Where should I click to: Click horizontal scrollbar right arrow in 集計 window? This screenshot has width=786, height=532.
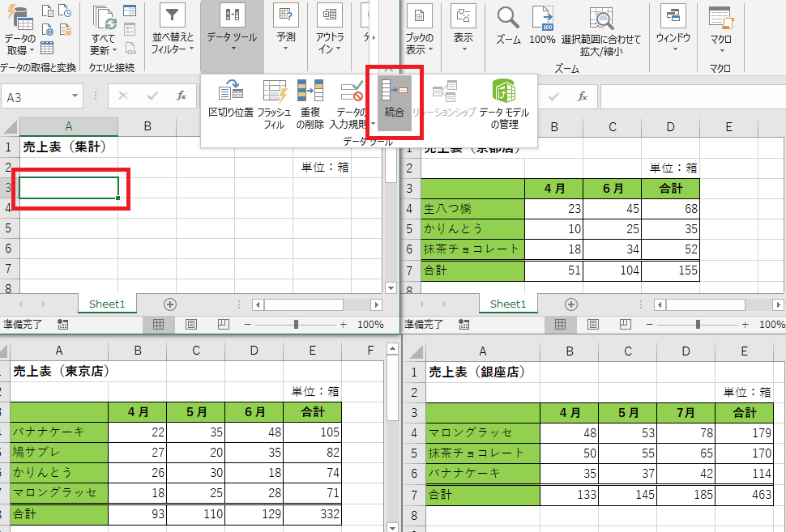[376, 304]
